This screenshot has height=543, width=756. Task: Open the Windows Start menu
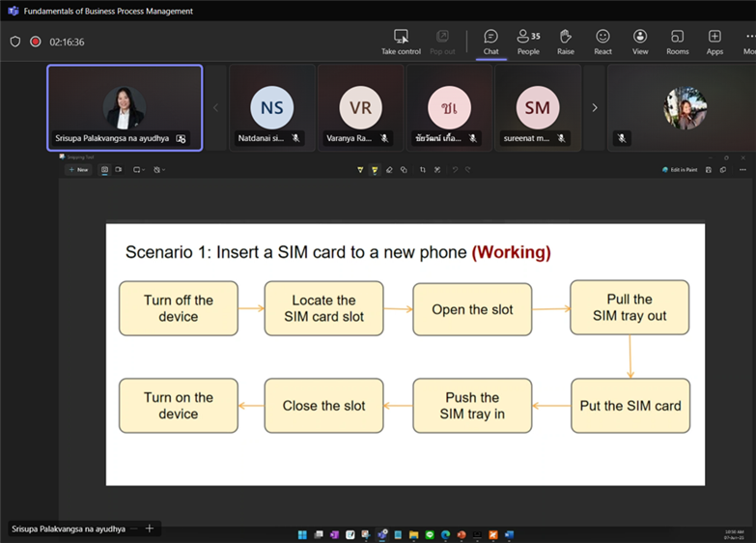tap(302, 534)
